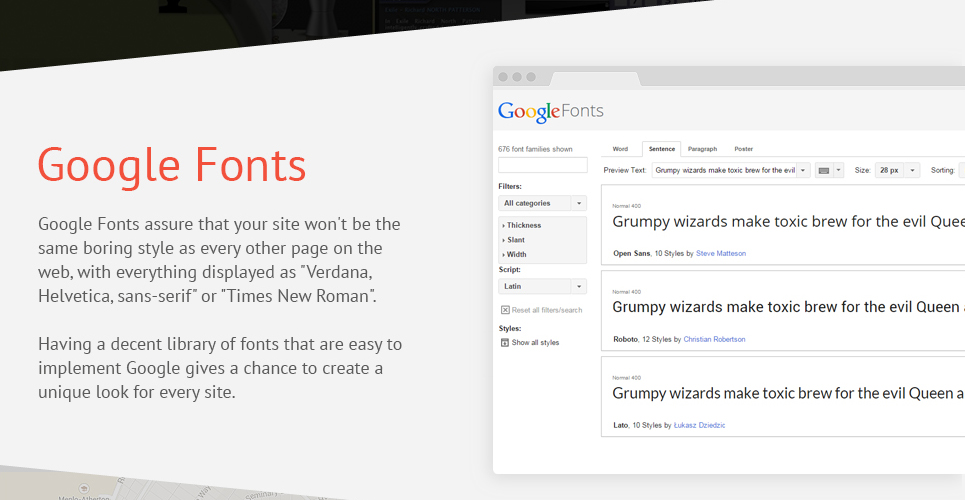Click the 676 font families shown text
Image resolution: width=965 pixels, height=500 pixels.
click(535, 149)
